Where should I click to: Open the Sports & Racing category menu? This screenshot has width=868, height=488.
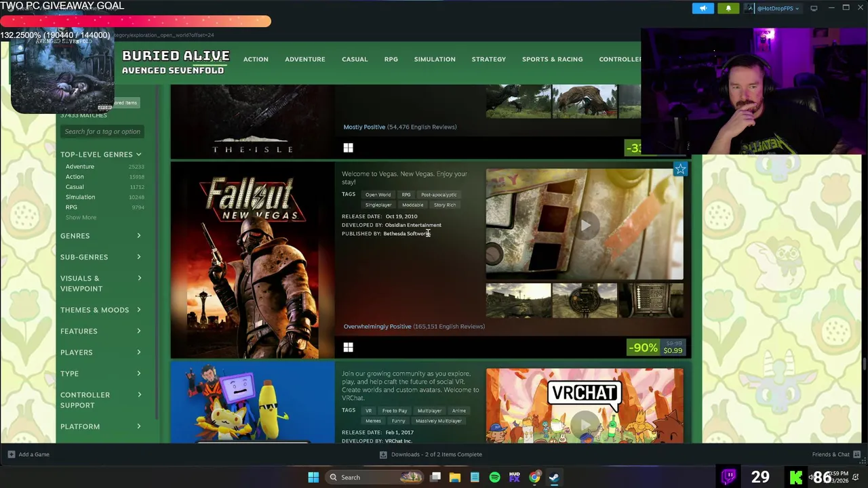coord(553,59)
